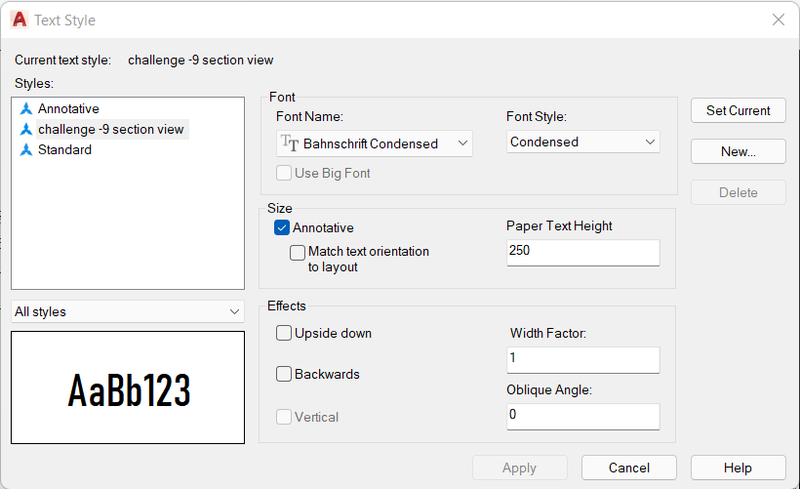The image size is (800, 489).
Task: Click the Oblique Angle input field
Action: click(x=583, y=417)
